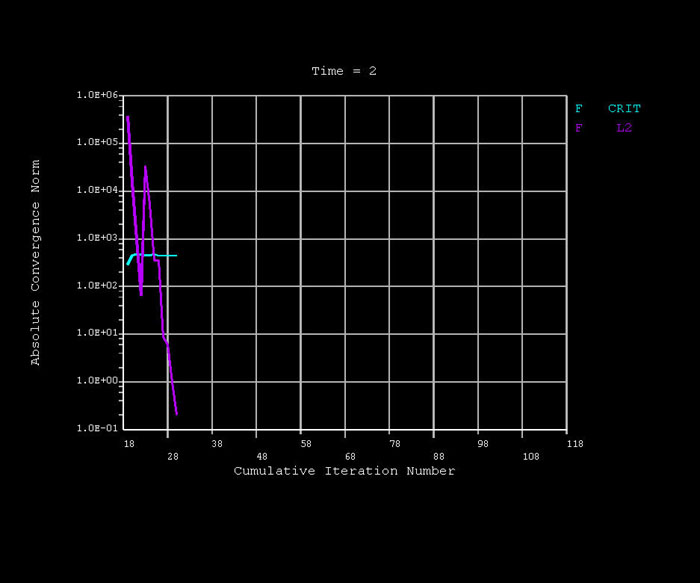Click the x-axis tick label 28
Viewport: 700px width, 583px height.
(x=173, y=457)
